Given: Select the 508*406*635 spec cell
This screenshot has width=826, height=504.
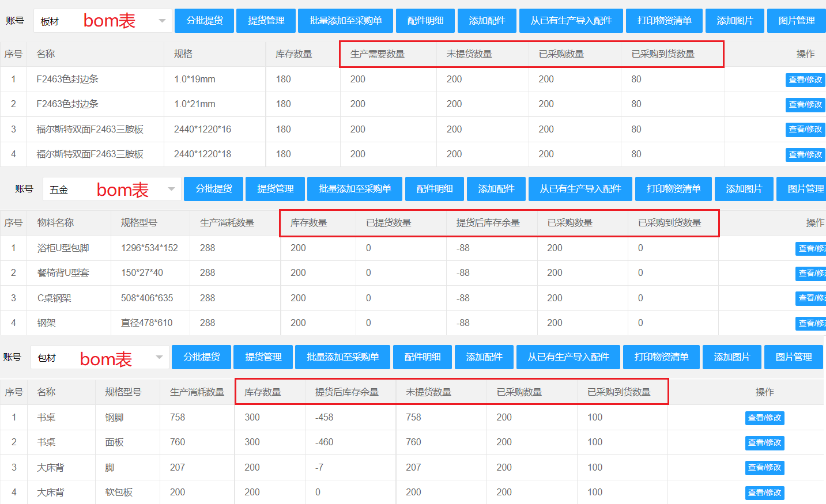Looking at the screenshot, I should coord(150,298).
